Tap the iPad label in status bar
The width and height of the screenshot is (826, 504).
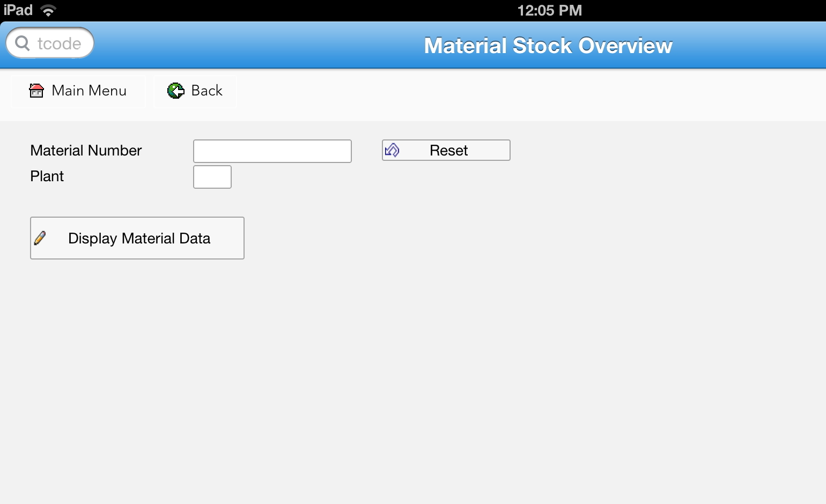18,10
